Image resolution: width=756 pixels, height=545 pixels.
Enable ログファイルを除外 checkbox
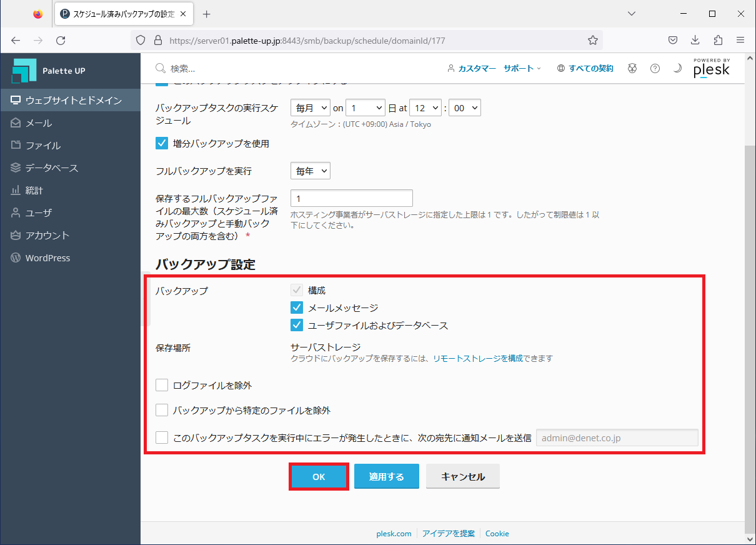pyautogui.click(x=162, y=385)
